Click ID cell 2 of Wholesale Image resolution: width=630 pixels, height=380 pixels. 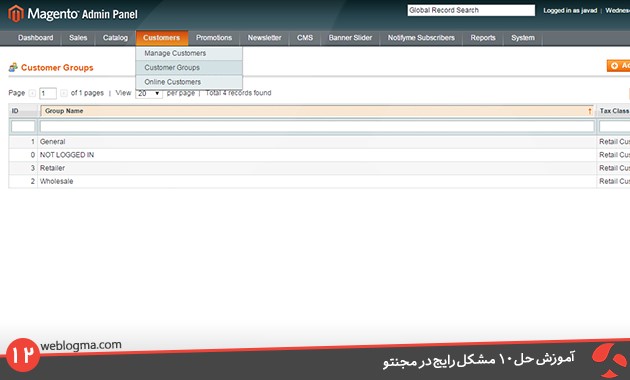click(23, 182)
